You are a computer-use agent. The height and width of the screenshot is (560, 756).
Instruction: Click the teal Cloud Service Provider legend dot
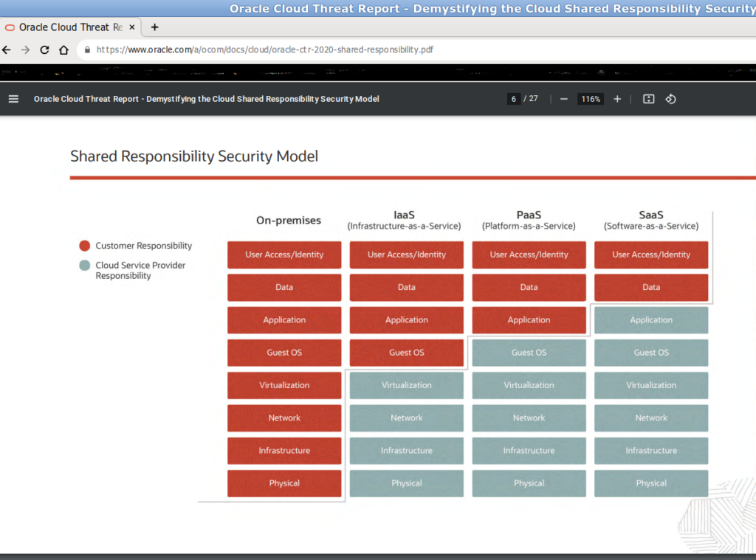pyautogui.click(x=85, y=266)
